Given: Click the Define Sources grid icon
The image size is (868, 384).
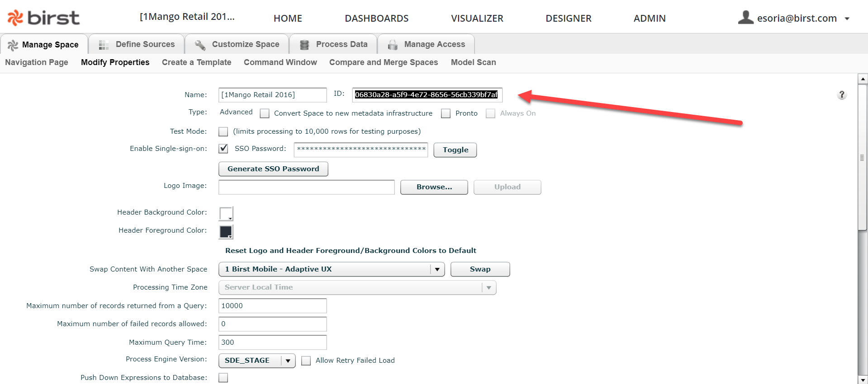Looking at the screenshot, I should [x=104, y=45].
